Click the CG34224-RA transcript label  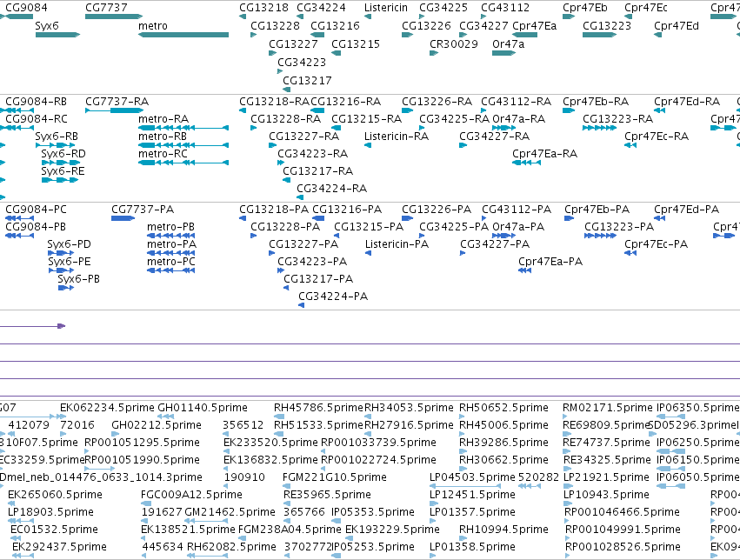point(332,189)
